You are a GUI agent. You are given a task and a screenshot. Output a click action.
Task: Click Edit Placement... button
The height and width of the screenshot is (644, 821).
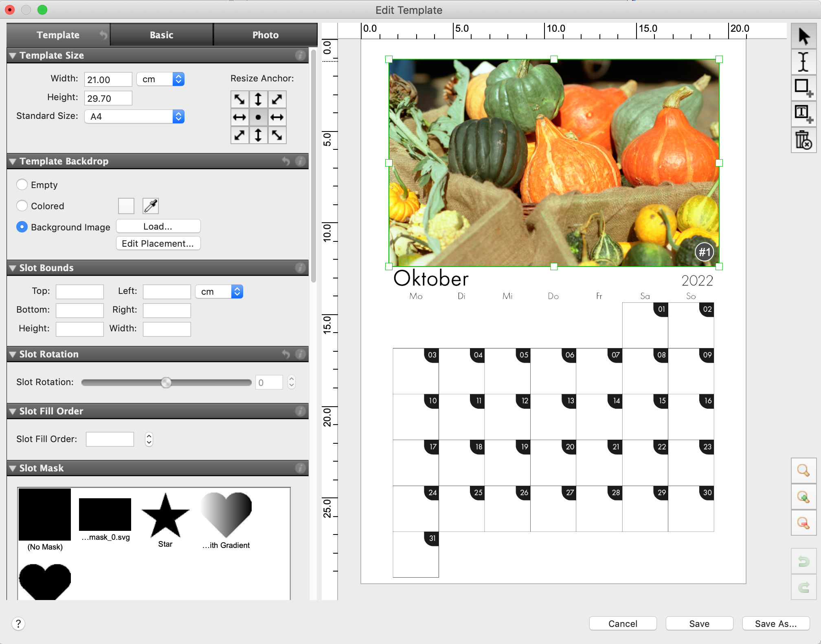[158, 243]
